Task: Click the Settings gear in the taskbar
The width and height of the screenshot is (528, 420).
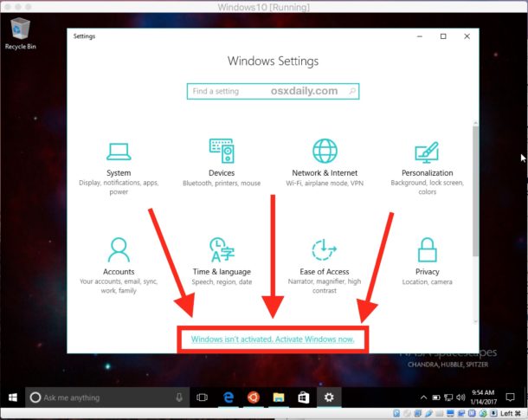Action: [329, 397]
